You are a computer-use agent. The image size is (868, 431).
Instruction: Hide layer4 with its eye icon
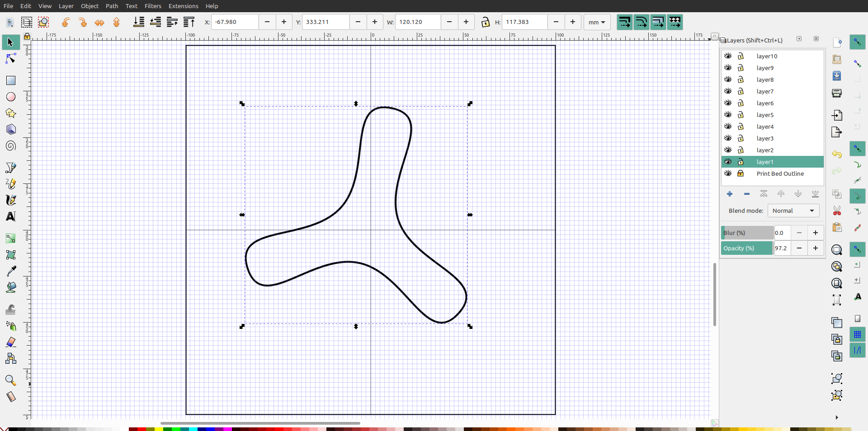point(728,126)
